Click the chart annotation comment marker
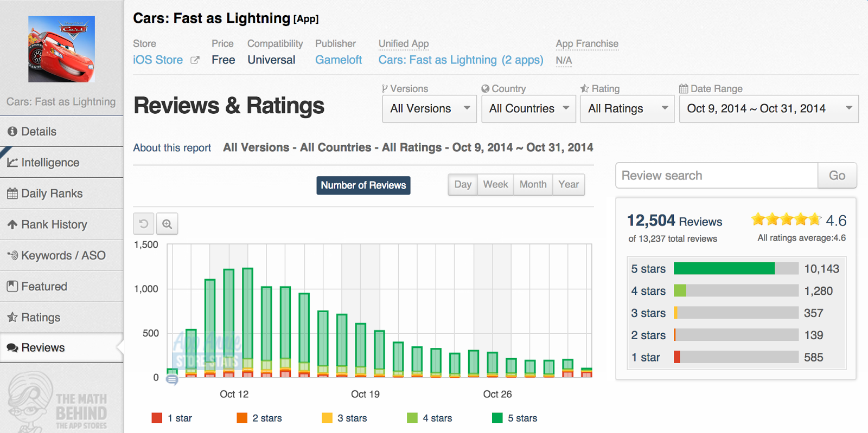Screen dimensions: 868x433 tap(172, 380)
